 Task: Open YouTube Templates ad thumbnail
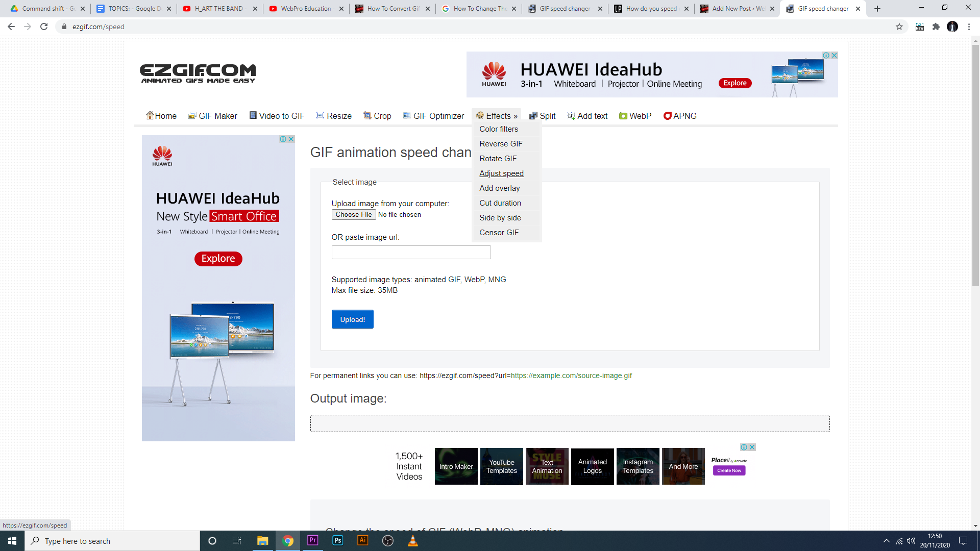[x=502, y=466]
